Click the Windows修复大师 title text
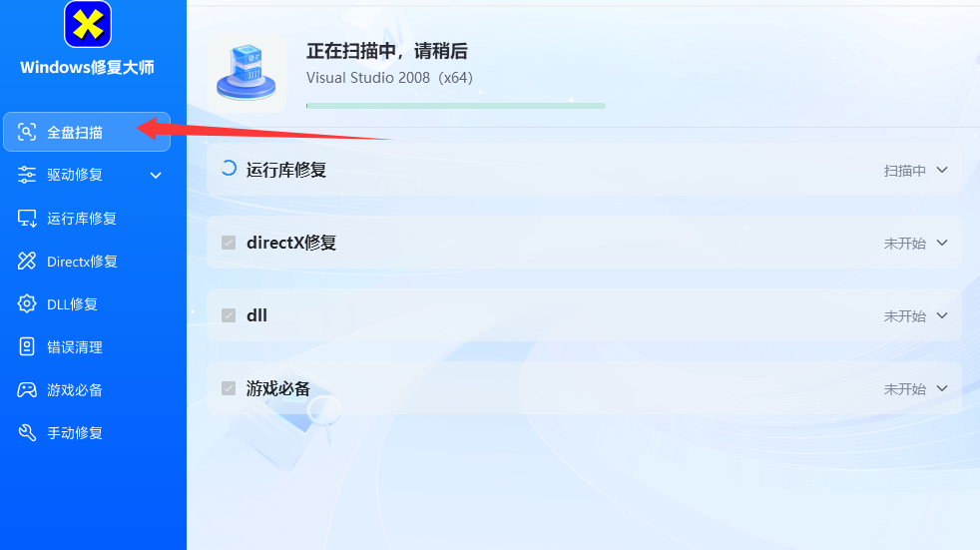980x550 pixels. (x=88, y=68)
